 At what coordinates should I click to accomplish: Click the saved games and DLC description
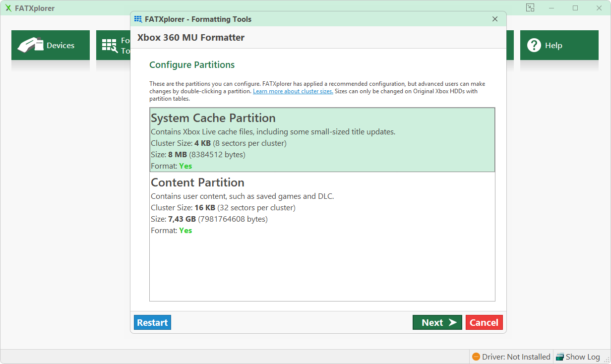tap(243, 196)
